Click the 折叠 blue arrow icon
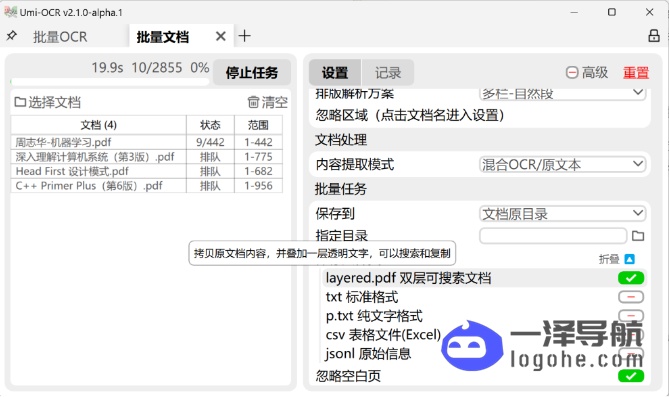669x397 pixels. (x=629, y=259)
